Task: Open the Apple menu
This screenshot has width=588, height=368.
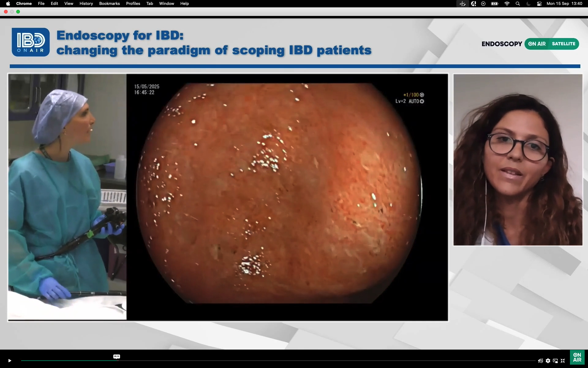Action: pyautogui.click(x=8, y=3)
